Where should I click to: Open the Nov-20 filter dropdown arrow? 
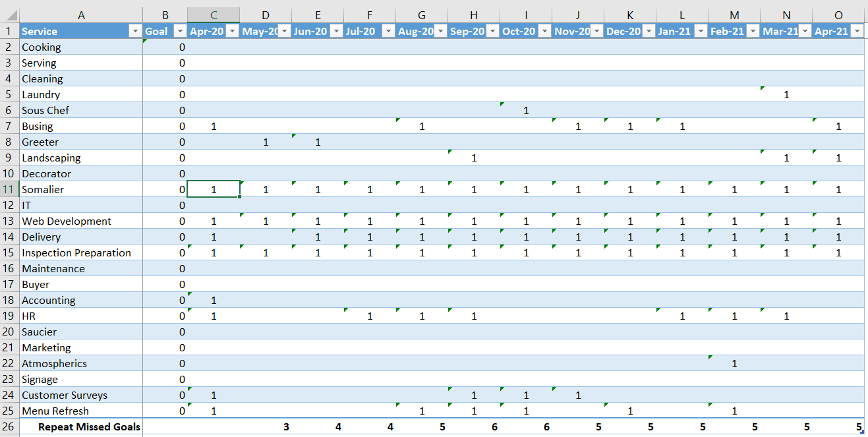[596, 31]
